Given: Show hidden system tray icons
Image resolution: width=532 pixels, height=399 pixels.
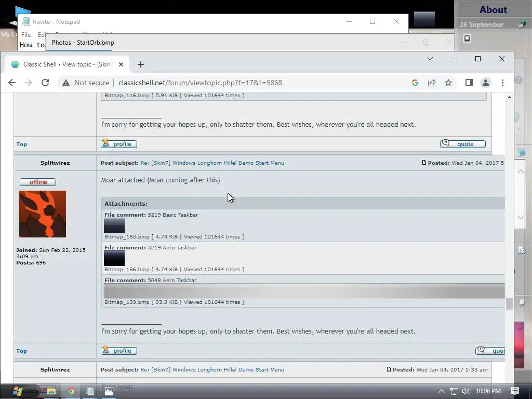Looking at the screenshot, I should pos(441,391).
